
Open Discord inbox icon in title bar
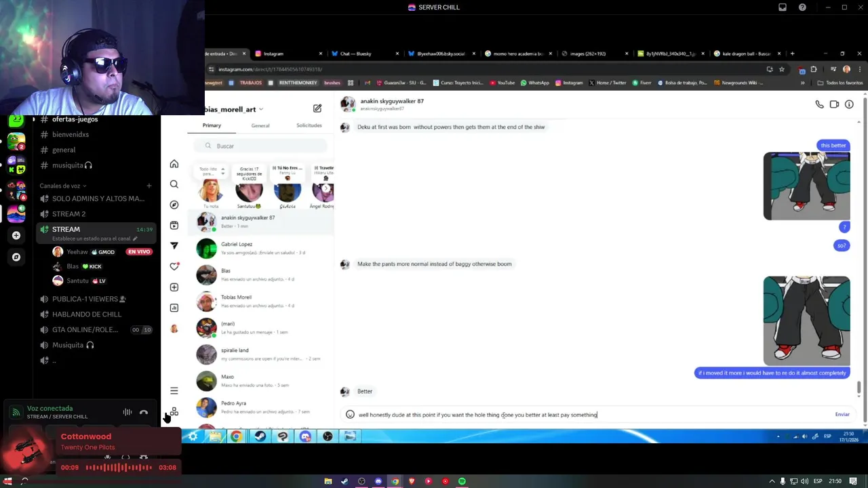(783, 7)
